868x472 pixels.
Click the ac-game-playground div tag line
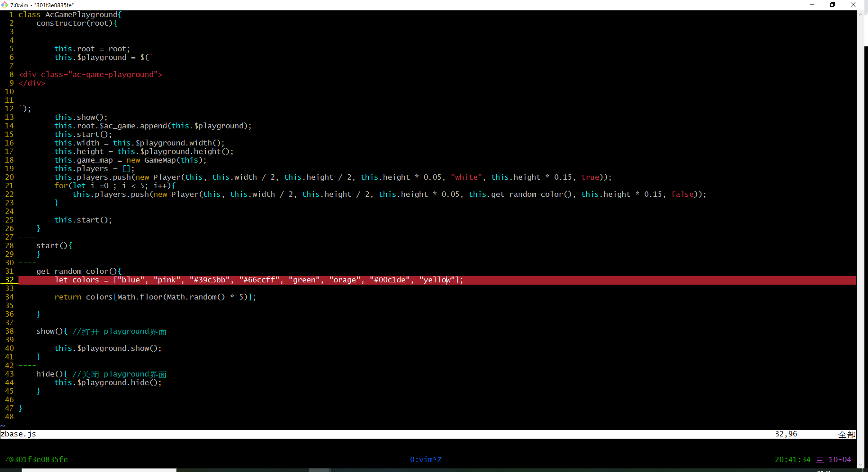click(x=90, y=75)
